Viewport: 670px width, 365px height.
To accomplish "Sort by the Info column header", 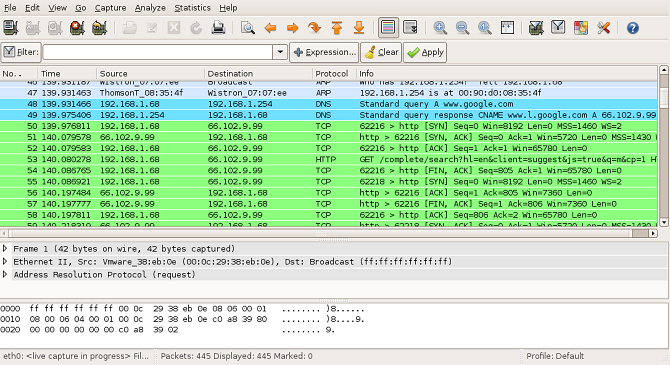I will click(x=506, y=74).
